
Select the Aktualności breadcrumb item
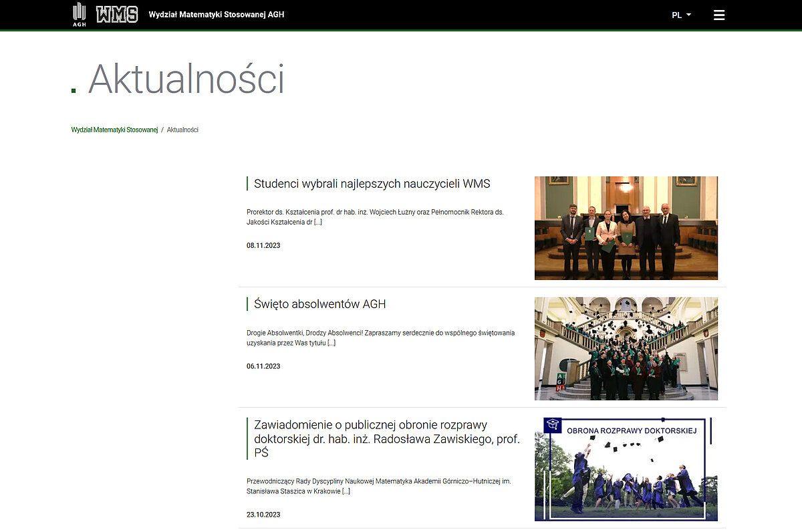[182, 130]
